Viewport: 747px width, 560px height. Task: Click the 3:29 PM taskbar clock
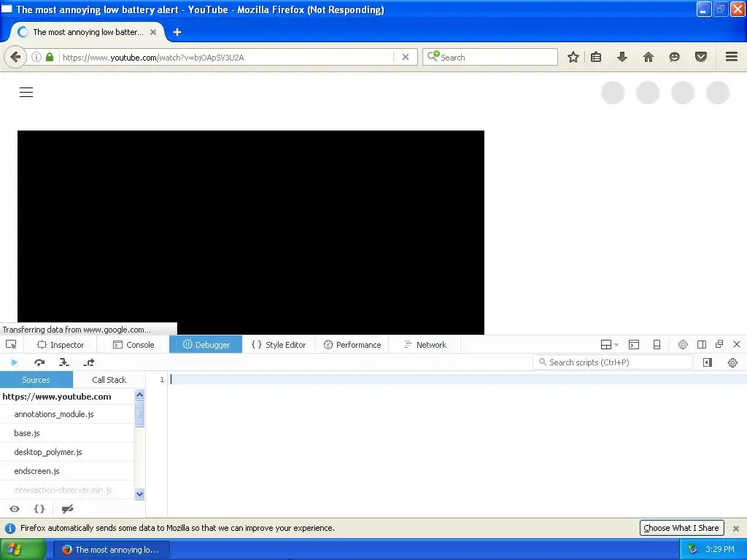(x=720, y=550)
